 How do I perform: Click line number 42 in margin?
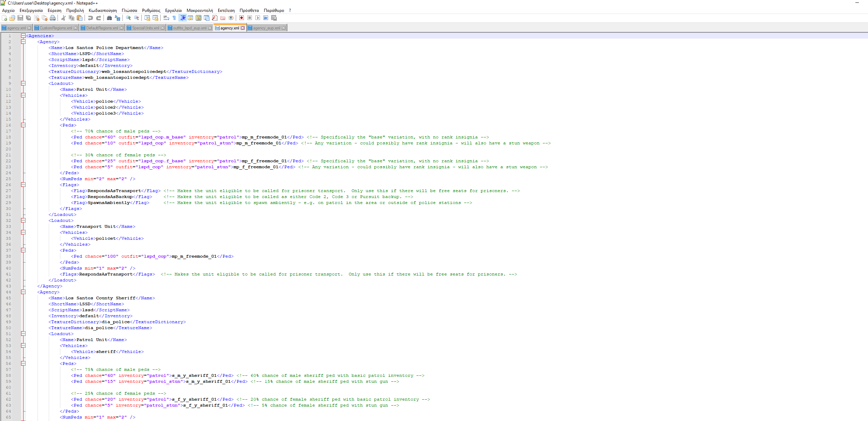click(8, 280)
